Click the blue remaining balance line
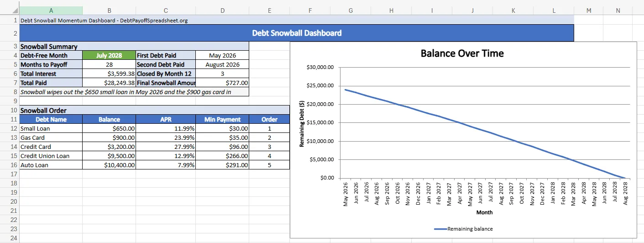 (x=484, y=133)
